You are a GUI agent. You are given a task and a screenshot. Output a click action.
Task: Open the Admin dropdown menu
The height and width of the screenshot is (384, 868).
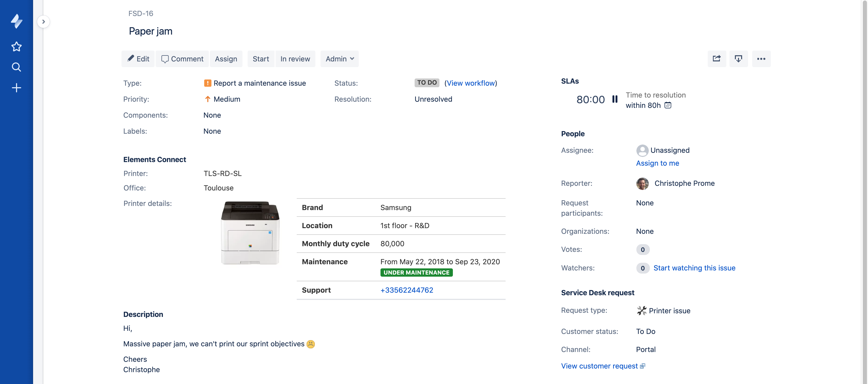click(339, 59)
